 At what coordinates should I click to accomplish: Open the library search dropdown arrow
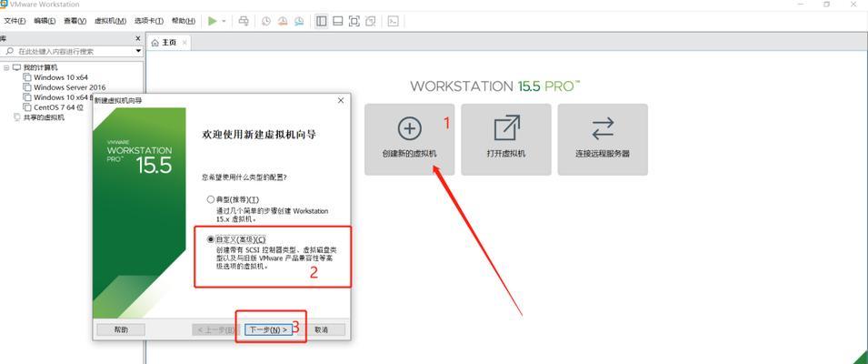click(x=138, y=51)
